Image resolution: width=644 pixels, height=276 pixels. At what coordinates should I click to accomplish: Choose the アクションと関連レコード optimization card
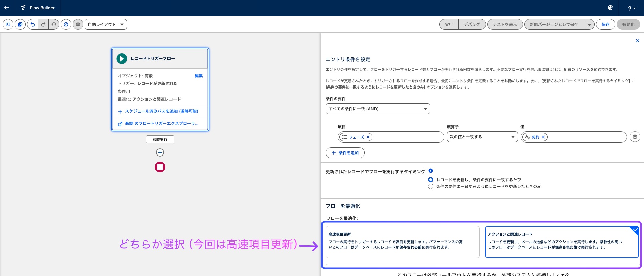(562, 242)
